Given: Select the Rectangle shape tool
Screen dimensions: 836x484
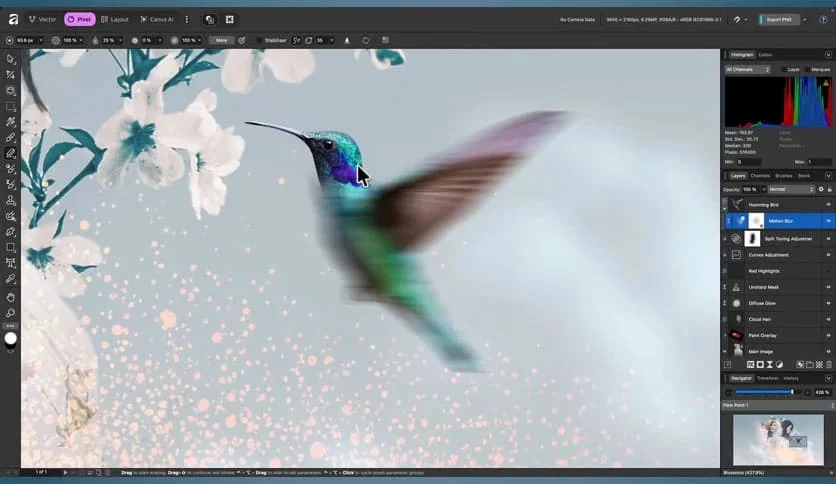Looking at the screenshot, I should click(x=11, y=247).
